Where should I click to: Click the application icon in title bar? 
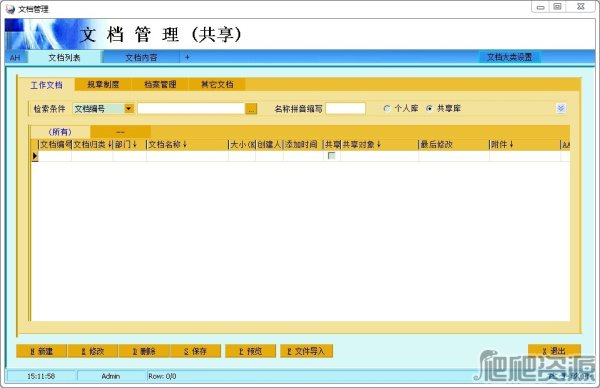[10, 9]
